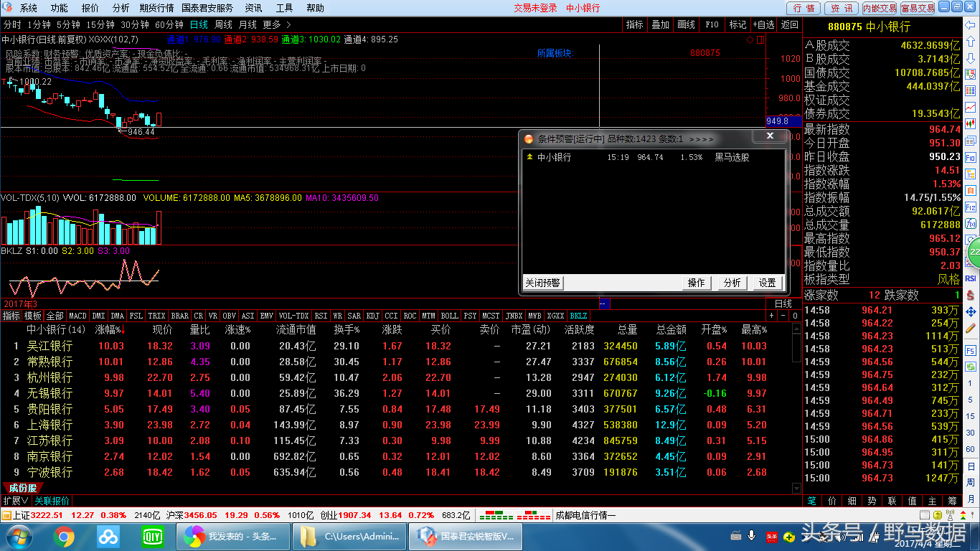Select the KDJ indicator tab
Image resolution: width=980 pixels, height=551 pixels.
click(372, 316)
